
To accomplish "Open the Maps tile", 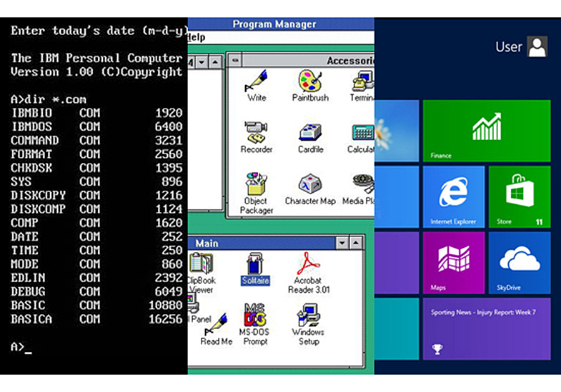I will pyautogui.click(x=454, y=263).
